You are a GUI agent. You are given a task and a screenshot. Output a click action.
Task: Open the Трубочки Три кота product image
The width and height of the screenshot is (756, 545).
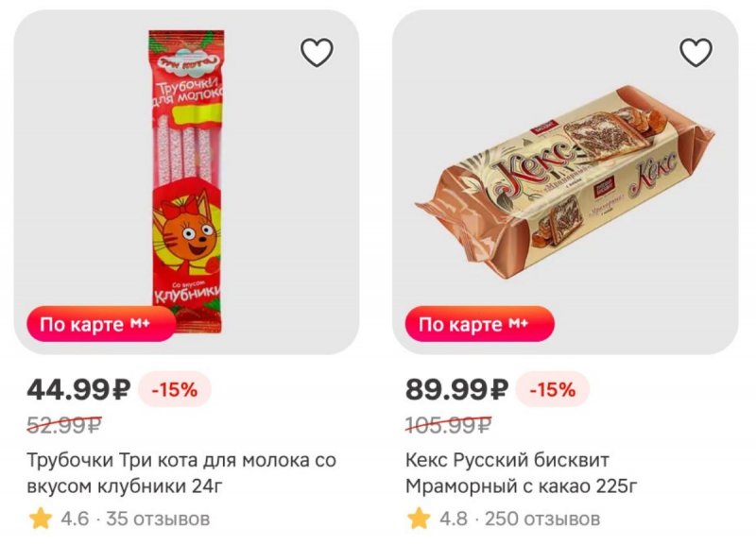186,181
